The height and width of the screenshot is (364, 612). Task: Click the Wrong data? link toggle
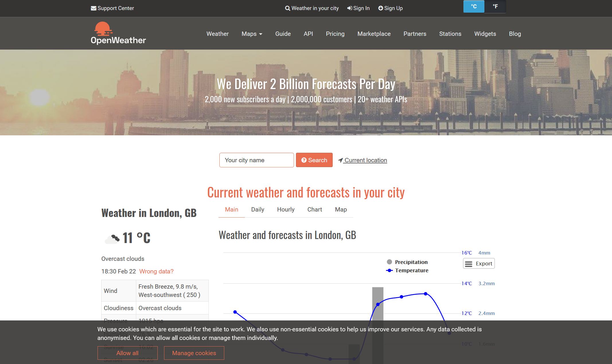pyautogui.click(x=156, y=271)
